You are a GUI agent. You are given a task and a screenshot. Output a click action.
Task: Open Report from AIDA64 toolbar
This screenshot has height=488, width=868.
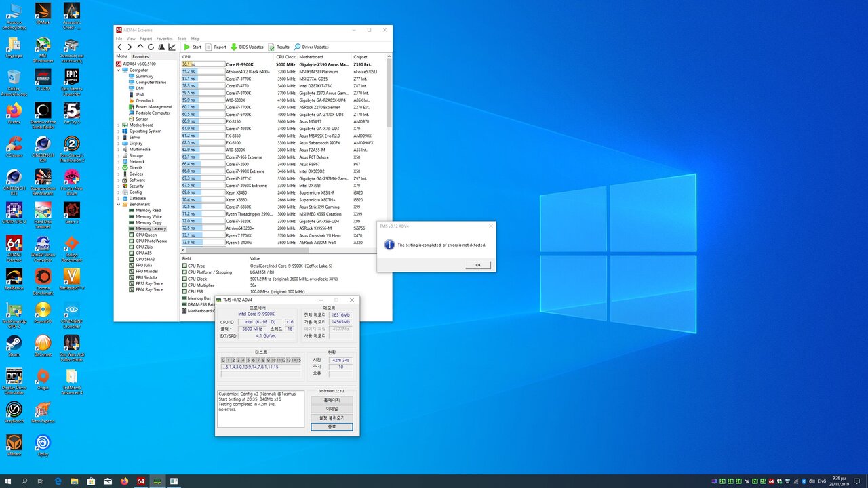click(216, 47)
